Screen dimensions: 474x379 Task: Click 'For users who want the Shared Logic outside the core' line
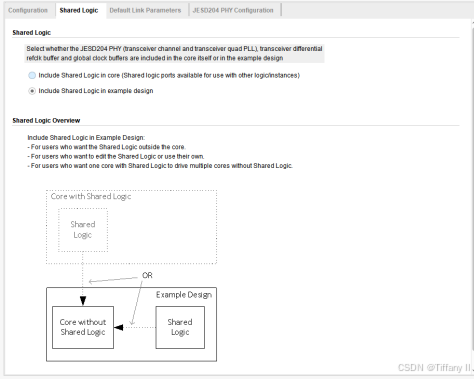[x=107, y=147]
